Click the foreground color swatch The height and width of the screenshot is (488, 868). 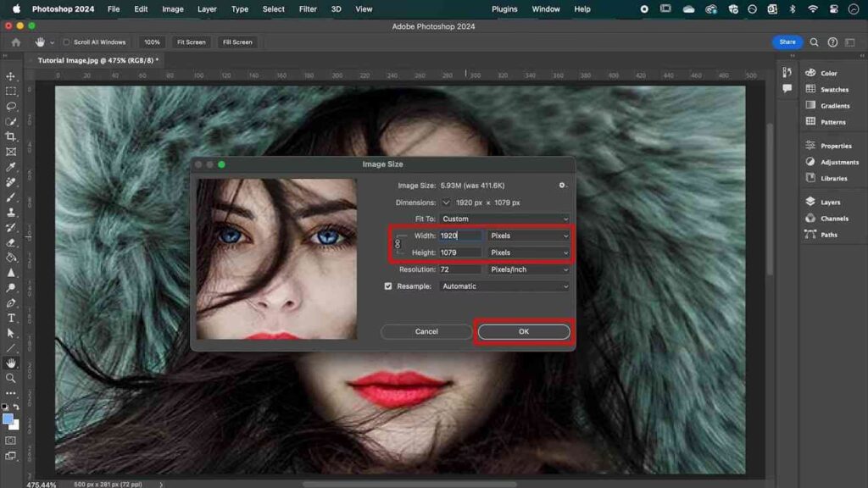tap(8, 419)
